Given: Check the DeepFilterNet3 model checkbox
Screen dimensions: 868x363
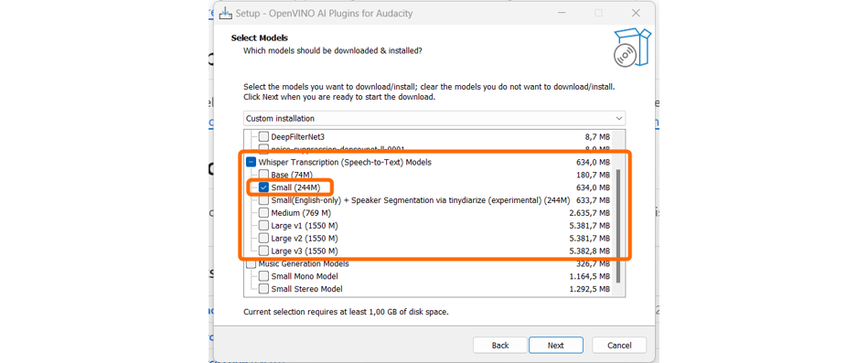Looking at the screenshot, I should (263, 136).
